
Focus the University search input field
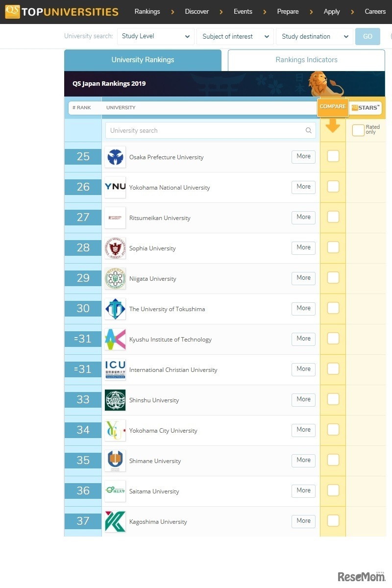(x=211, y=130)
